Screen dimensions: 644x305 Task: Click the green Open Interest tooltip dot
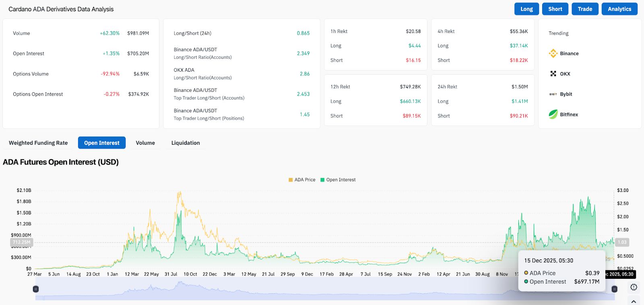[x=526, y=282]
